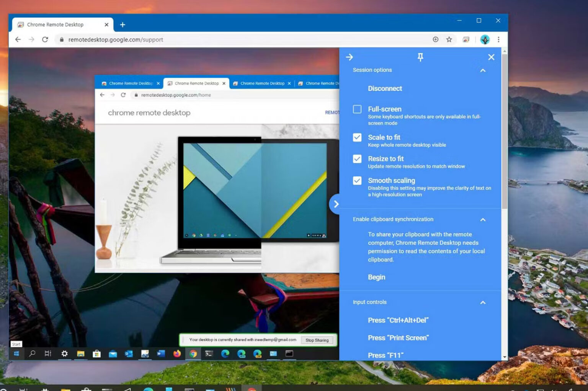
Task: Uncheck Resize to fit
Action: point(357,159)
